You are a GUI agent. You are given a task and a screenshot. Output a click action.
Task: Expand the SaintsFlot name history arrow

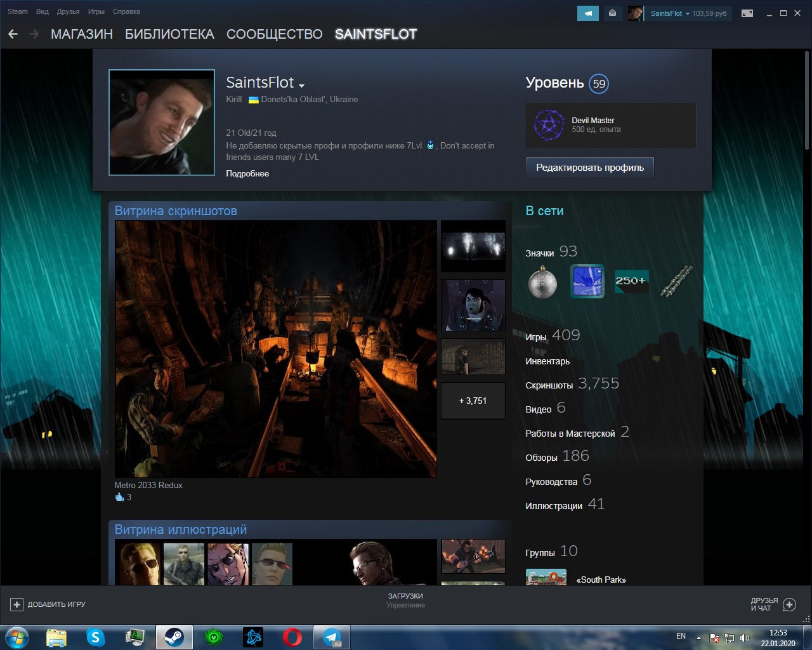coord(302,85)
